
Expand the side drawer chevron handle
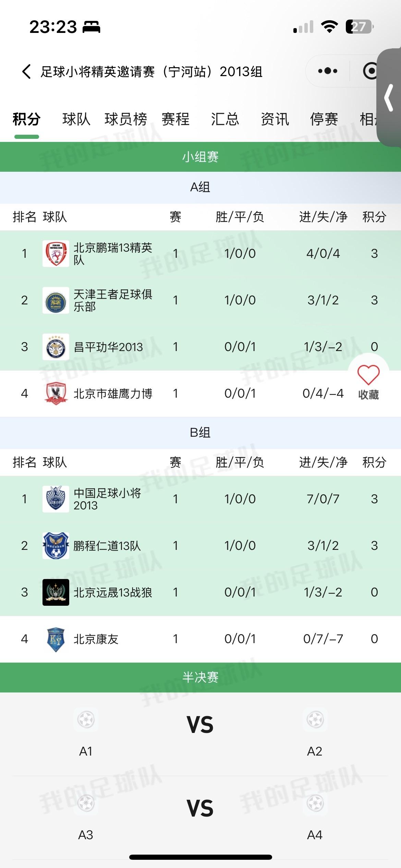point(389,98)
